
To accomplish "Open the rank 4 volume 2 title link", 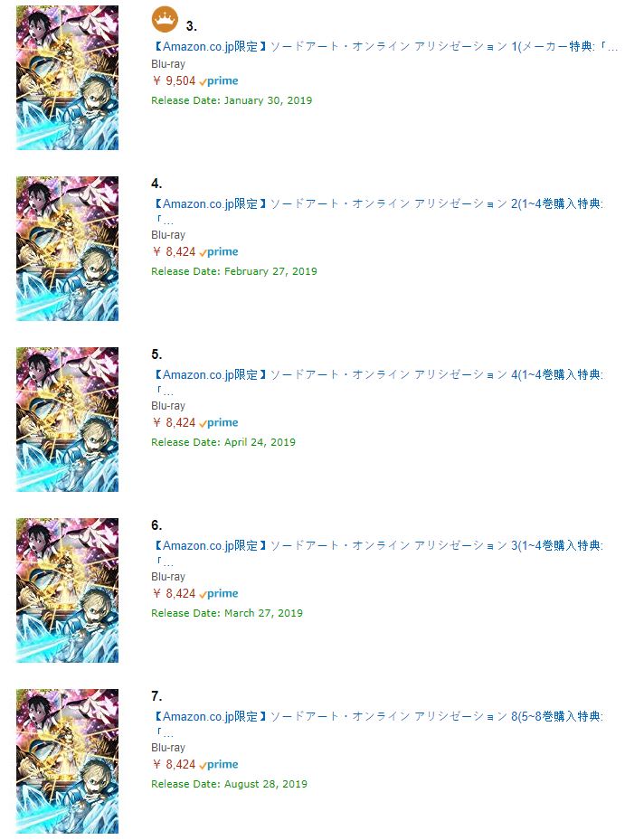I will [378, 211].
